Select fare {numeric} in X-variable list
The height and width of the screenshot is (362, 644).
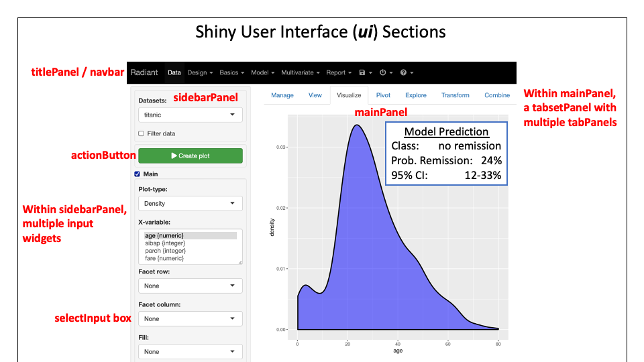[164, 258]
